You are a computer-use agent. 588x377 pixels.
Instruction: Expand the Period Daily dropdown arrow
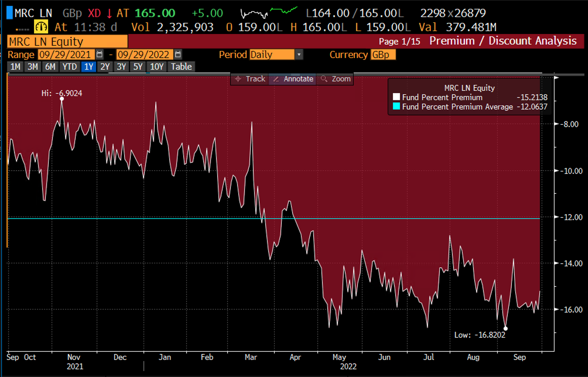(x=299, y=55)
